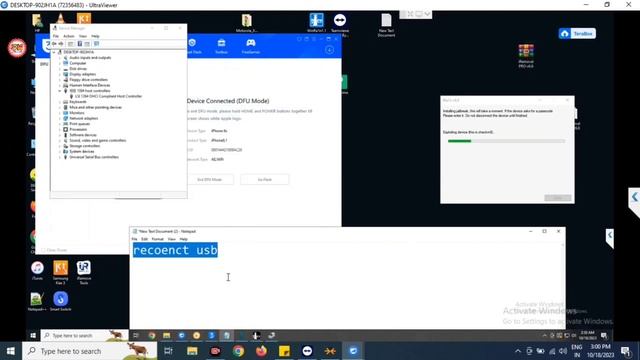Show hidden icons via local tray chevron
The image size is (640, 360).
(518, 351)
